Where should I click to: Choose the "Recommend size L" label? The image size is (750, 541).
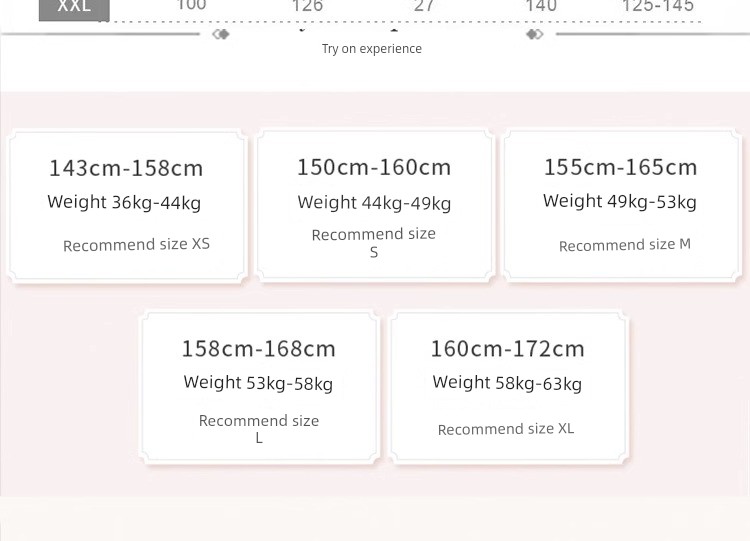tap(258, 429)
